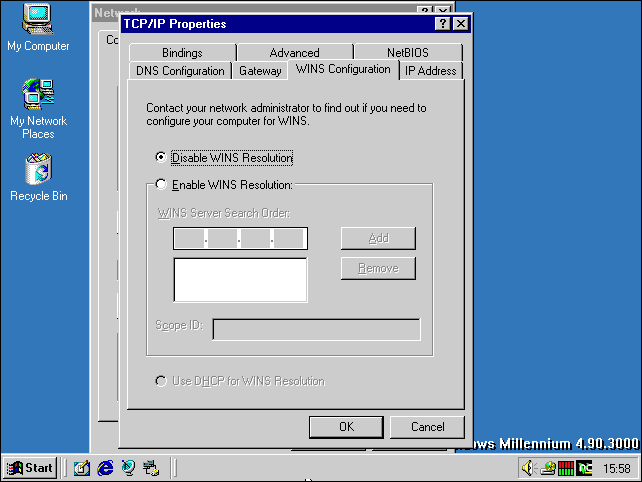The width and height of the screenshot is (642, 482).
Task: Click the red-green meter tray icon
Action: [x=566, y=468]
